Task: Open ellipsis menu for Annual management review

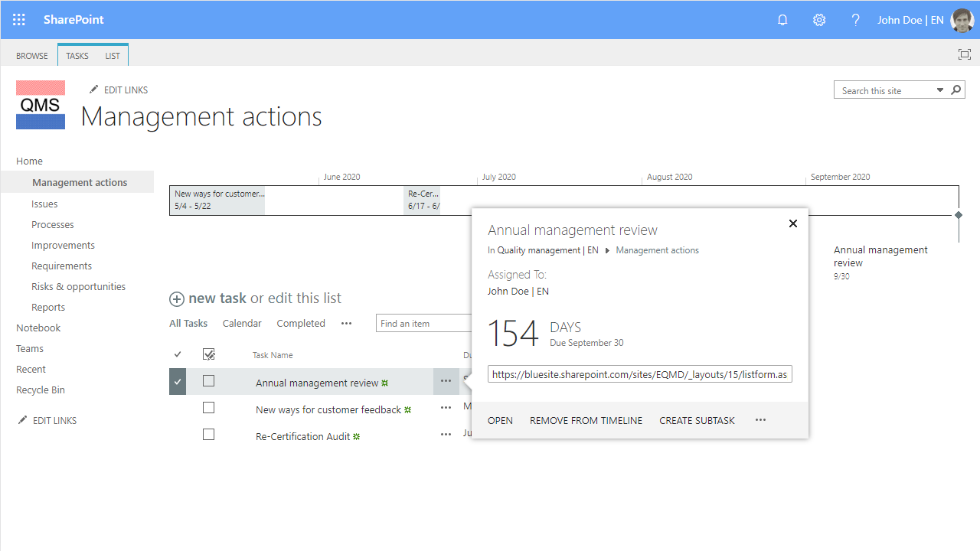Action: tap(446, 381)
